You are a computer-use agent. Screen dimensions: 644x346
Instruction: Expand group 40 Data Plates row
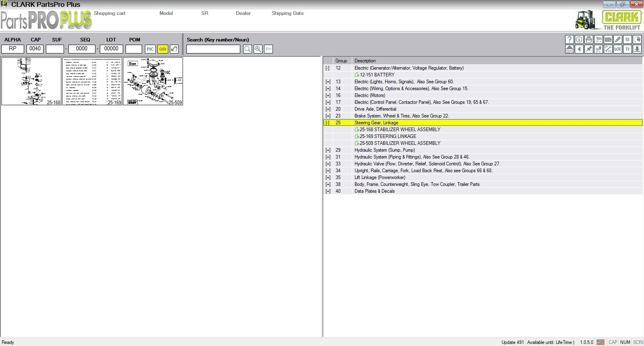pos(328,191)
